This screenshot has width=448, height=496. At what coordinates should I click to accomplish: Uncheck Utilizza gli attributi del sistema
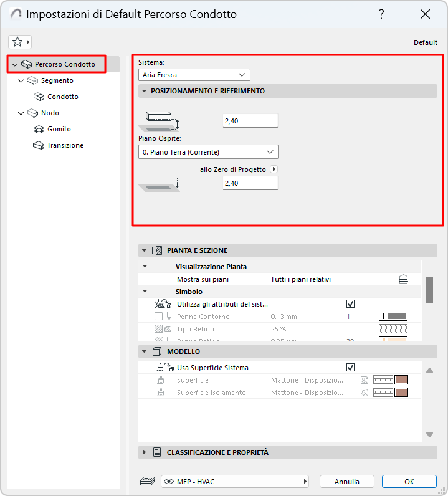click(350, 304)
